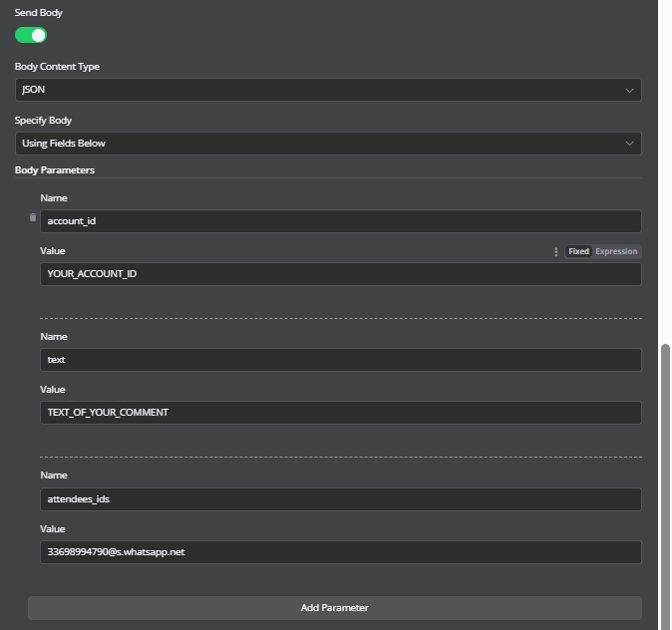Delete the account_id parameter with trash icon
This screenshot has height=630, width=672.
tap(33, 217)
